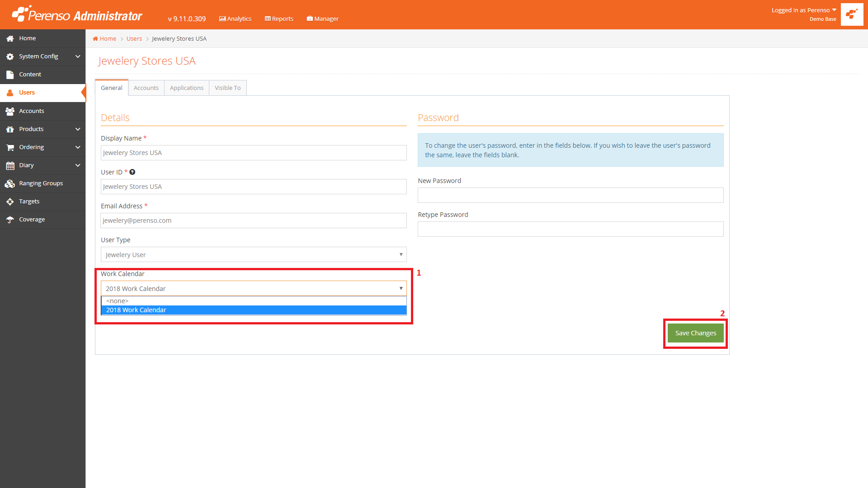Open the User Type dropdown
This screenshot has width=868, height=488.
(253, 254)
